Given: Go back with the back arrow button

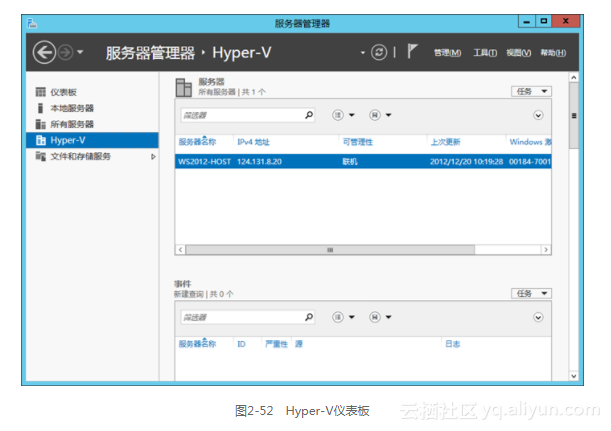Looking at the screenshot, I should tap(44, 52).
